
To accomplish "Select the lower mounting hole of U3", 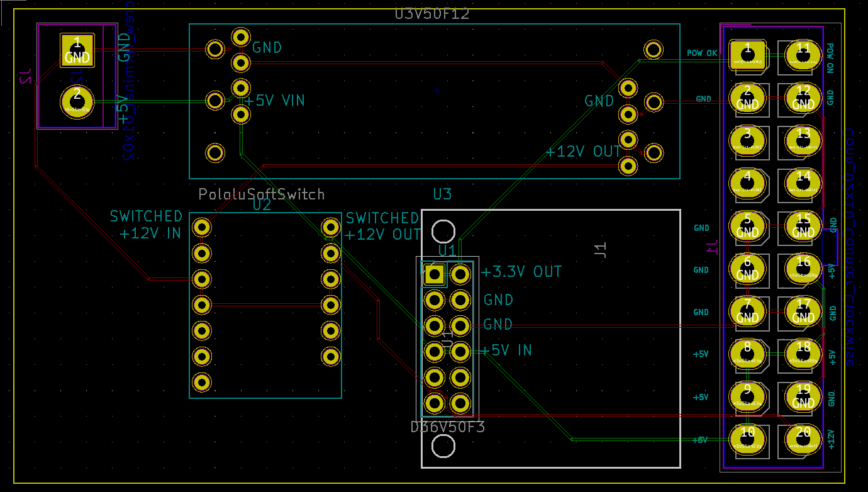I will [x=443, y=446].
